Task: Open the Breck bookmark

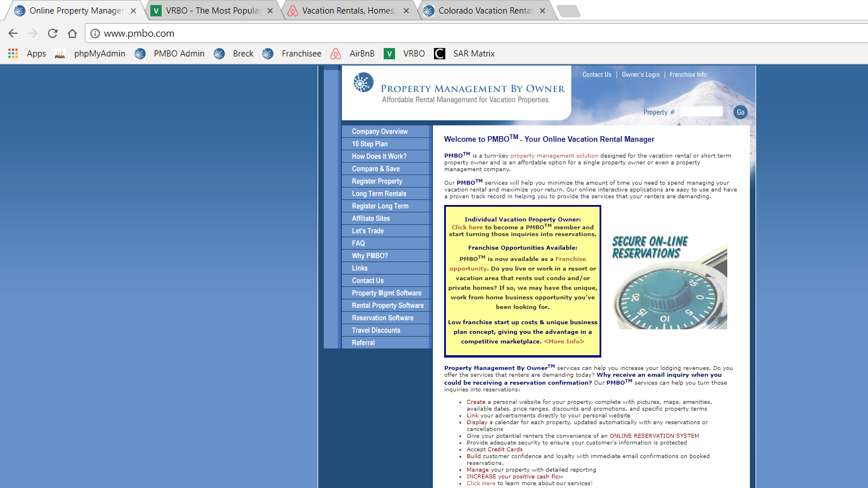Action: tap(233, 53)
